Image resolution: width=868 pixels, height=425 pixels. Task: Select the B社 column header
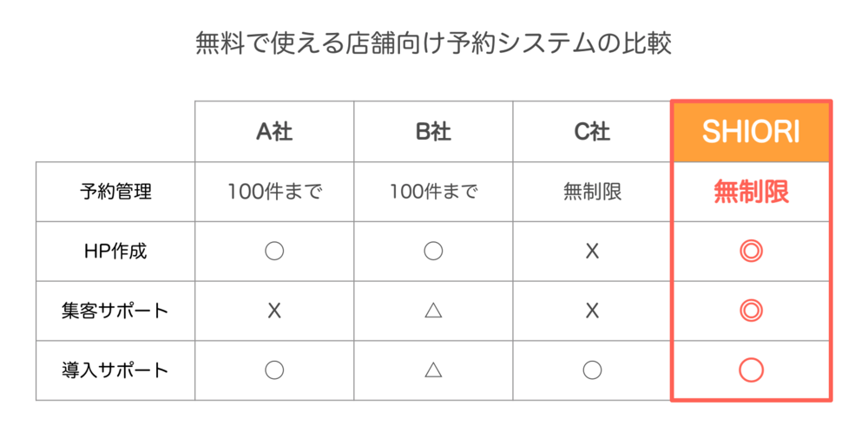(433, 132)
